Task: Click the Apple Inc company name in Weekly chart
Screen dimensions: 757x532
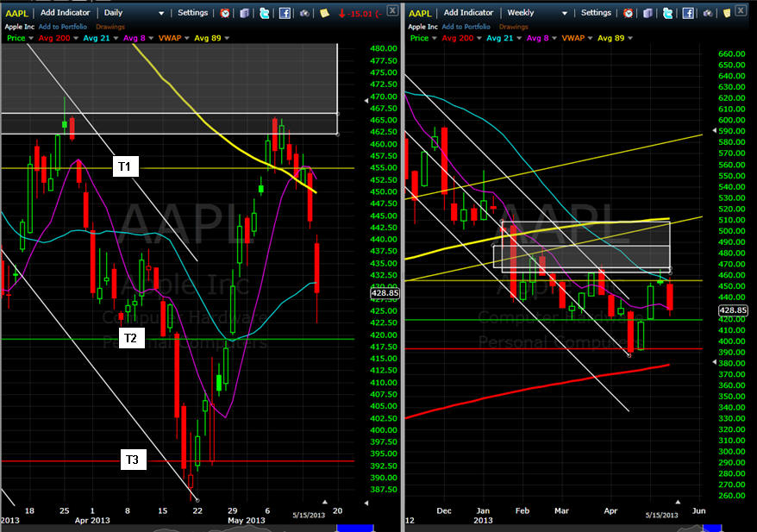Action: [422, 27]
